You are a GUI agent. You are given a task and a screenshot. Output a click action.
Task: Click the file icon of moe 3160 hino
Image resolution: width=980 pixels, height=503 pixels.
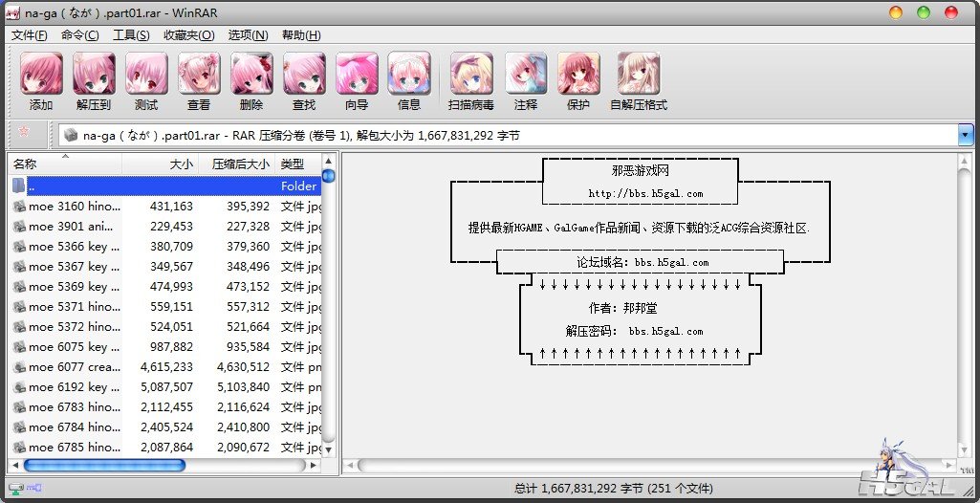click(x=19, y=207)
